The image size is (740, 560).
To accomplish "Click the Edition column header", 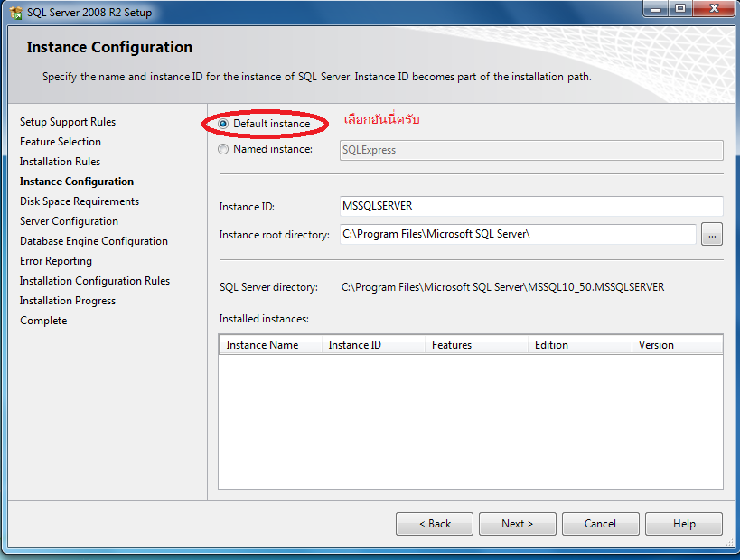I will (579, 345).
